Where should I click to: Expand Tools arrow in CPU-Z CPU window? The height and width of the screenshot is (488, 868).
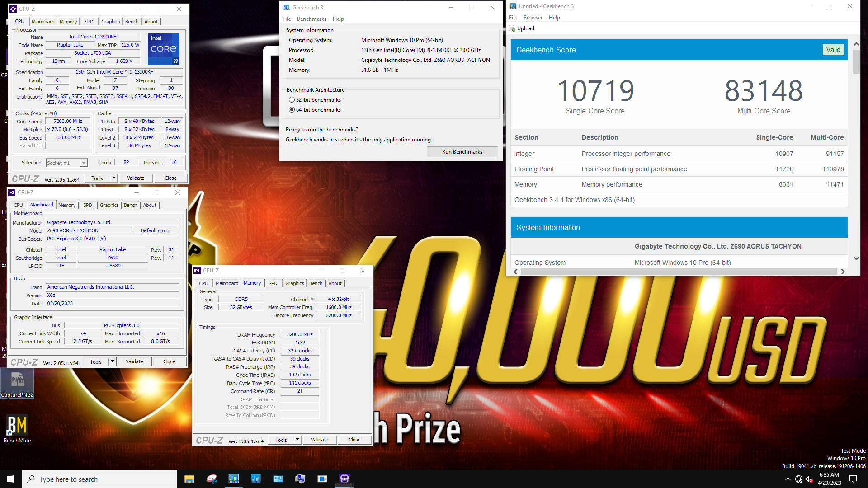point(114,178)
